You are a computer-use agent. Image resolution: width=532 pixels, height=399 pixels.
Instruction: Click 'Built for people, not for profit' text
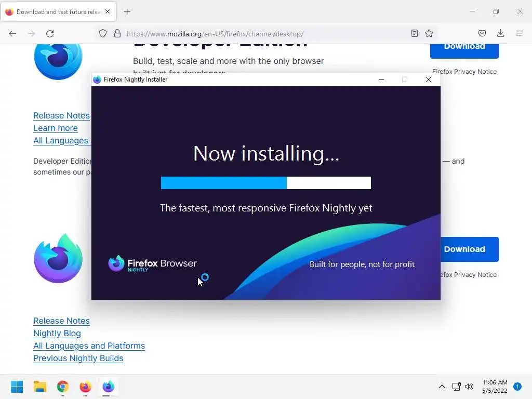362,264
